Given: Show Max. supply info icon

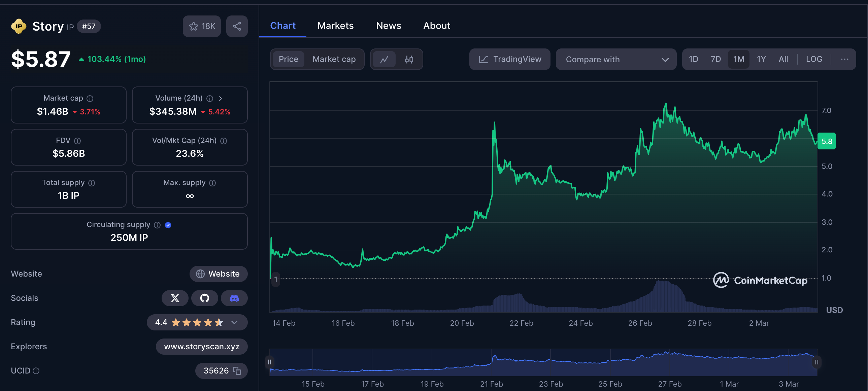Looking at the screenshot, I should [212, 183].
